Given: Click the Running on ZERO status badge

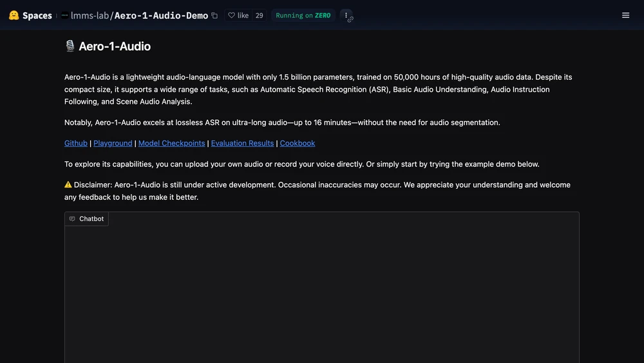Looking at the screenshot, I should pyautogui.click(x=303, y=15).
